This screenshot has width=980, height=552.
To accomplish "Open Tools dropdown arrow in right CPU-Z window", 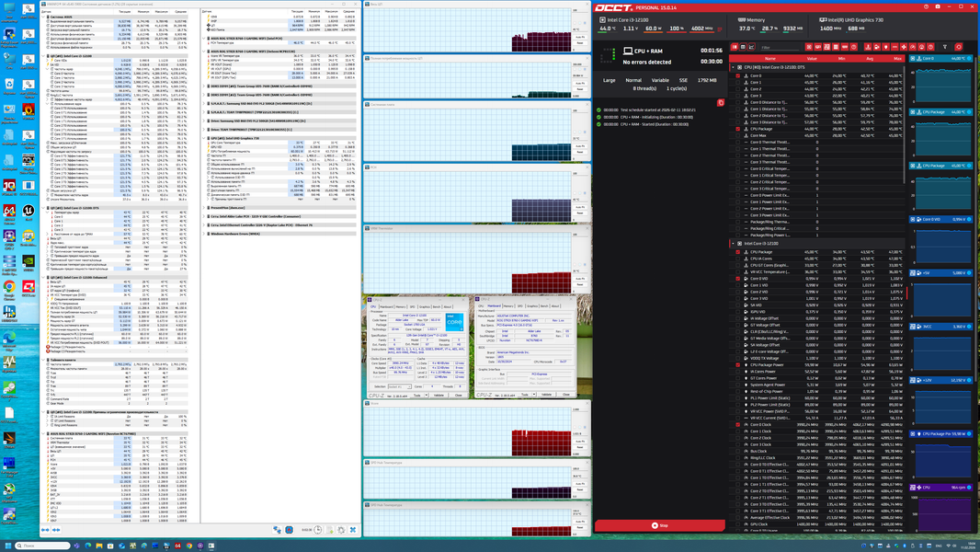I will (534, 395).
